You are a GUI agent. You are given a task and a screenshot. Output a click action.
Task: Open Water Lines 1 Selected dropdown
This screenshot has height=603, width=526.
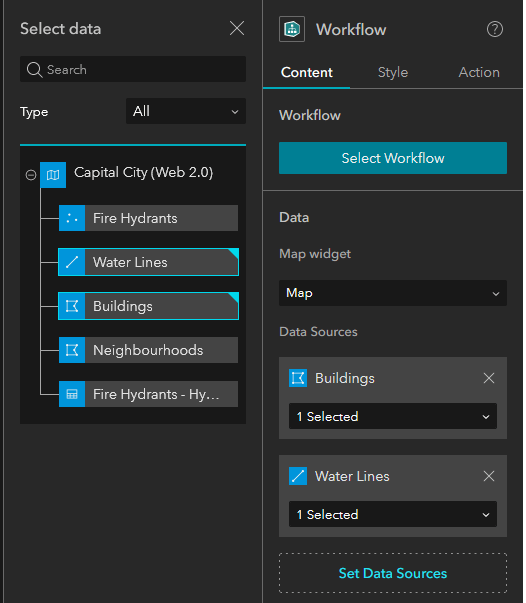click(393, 514)
